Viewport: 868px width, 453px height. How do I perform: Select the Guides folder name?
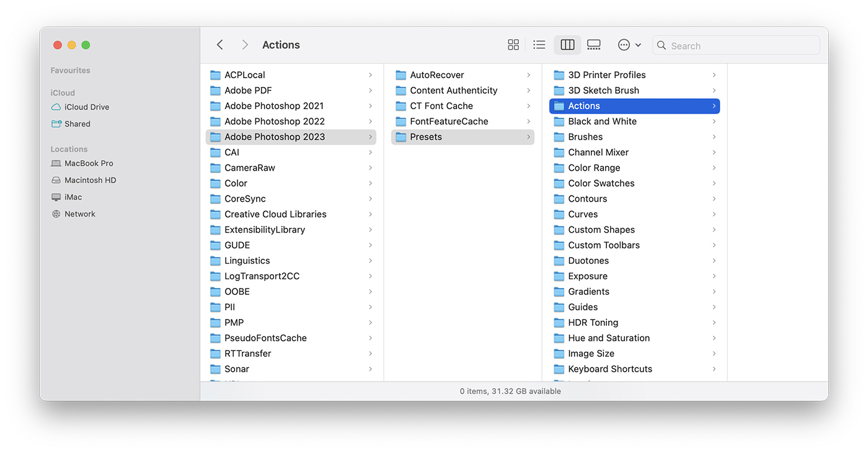(x=583, y=307)
